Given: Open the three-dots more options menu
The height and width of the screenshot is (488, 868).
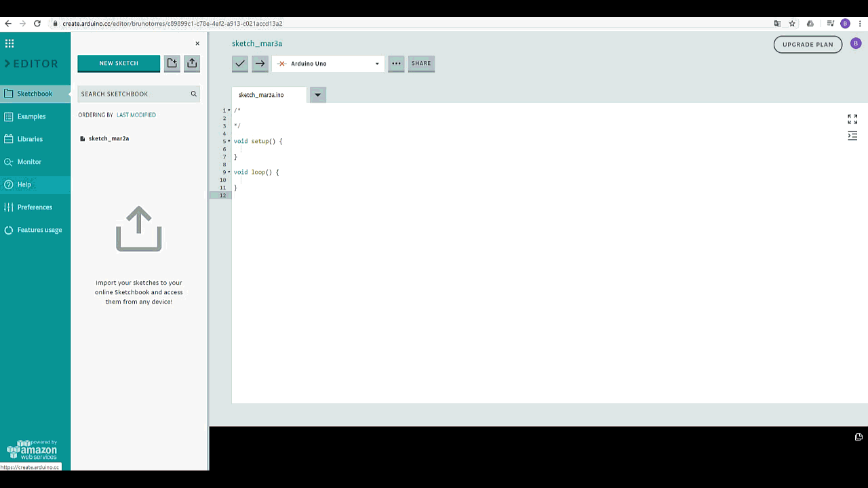Looking at the screenshot, I should pyautogui.click(x=396, y=64).
